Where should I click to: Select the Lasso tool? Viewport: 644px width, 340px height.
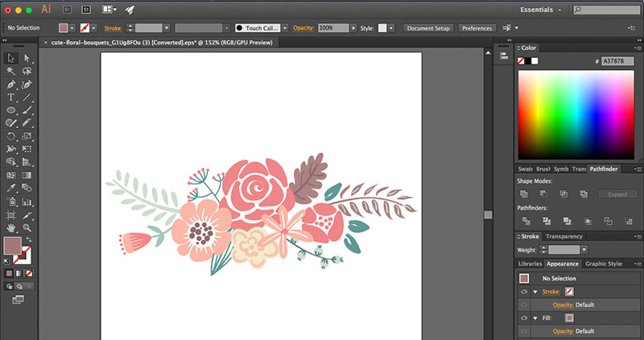(27, 71)
